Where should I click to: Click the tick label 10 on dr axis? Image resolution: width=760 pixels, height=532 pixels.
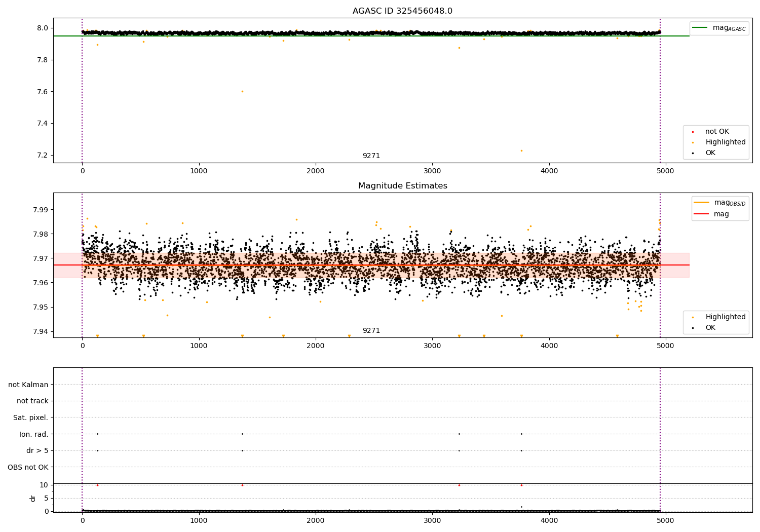(44, 485)
